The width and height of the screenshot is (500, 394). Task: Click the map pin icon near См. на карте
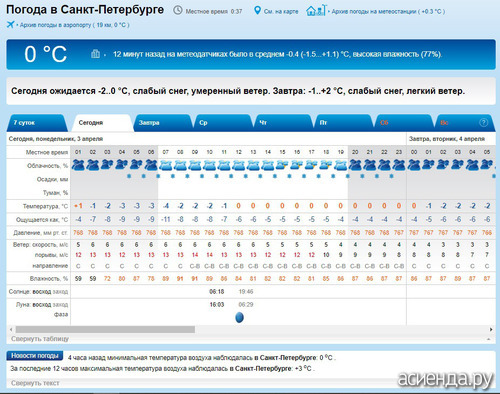(x=257, y=10)
